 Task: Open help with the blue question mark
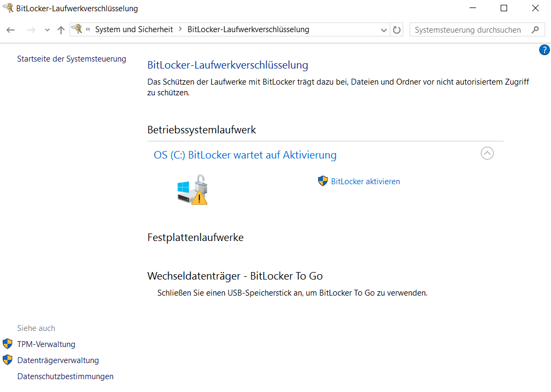pyautogui.click(x=545, y=50)
